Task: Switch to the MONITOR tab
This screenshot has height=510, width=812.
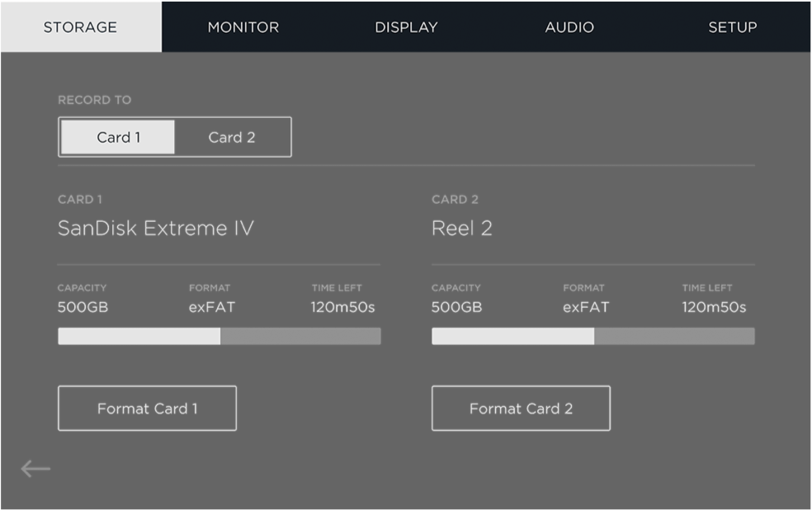Action: coord(243,26)
